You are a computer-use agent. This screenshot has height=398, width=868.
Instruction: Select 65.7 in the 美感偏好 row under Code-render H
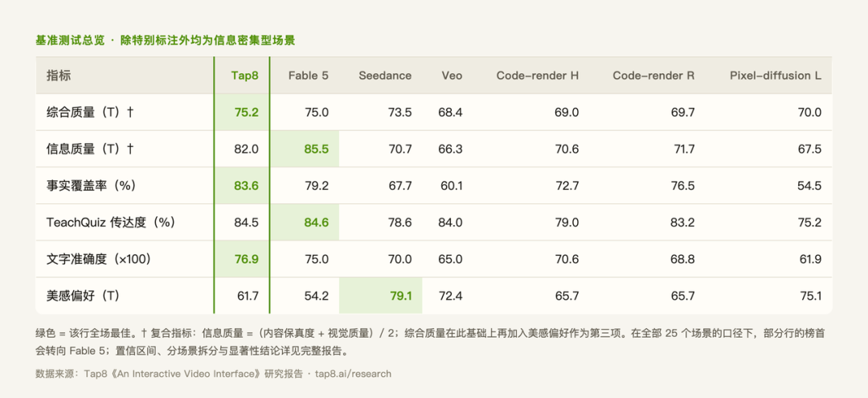click(x=567, y=296)
